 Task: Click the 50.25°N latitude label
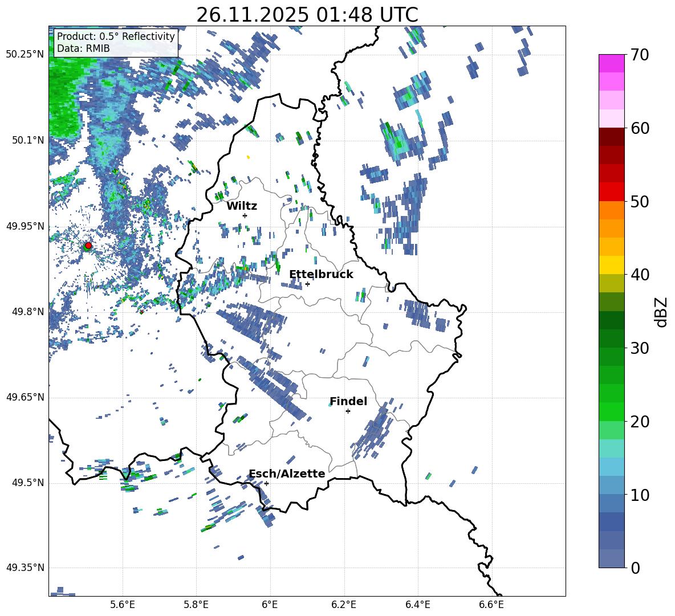[x=25, y=55]
